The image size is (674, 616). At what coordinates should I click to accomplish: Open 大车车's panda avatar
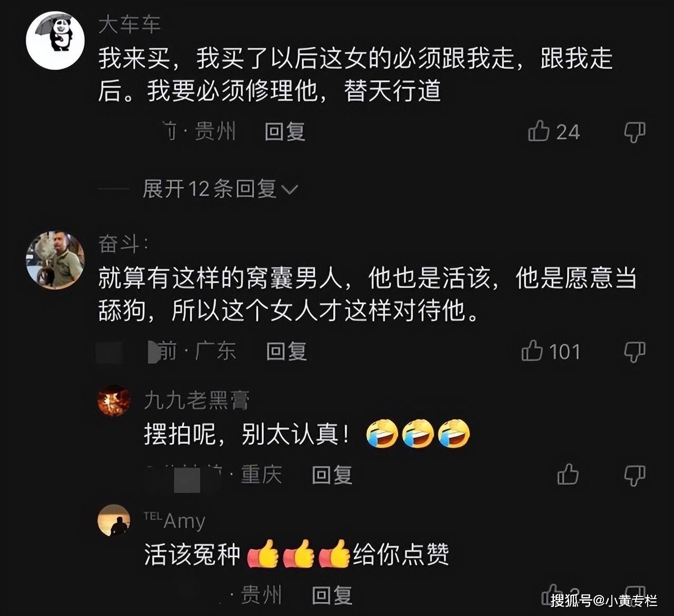click(x=55, y=41)
